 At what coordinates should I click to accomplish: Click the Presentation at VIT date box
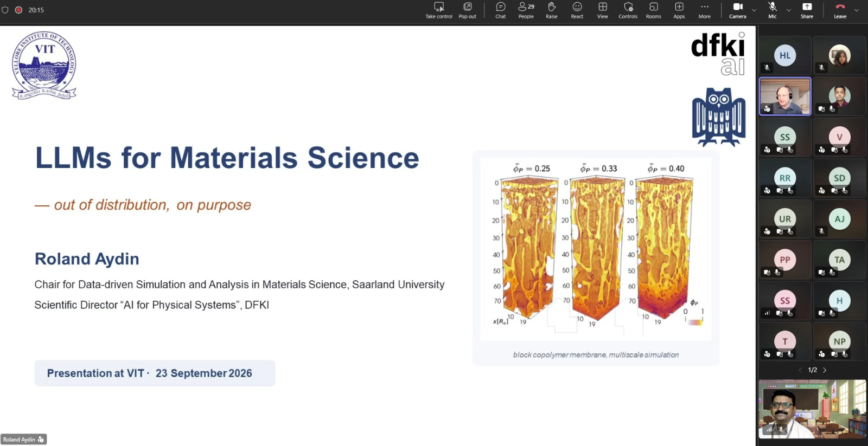(x=155, y=373)
